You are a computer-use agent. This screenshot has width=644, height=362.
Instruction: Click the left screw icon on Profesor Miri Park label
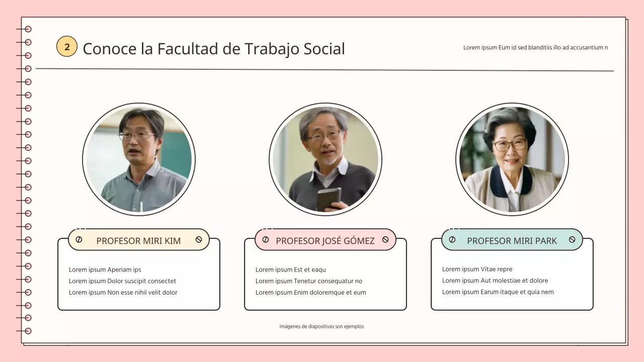[x=452, y=240]
